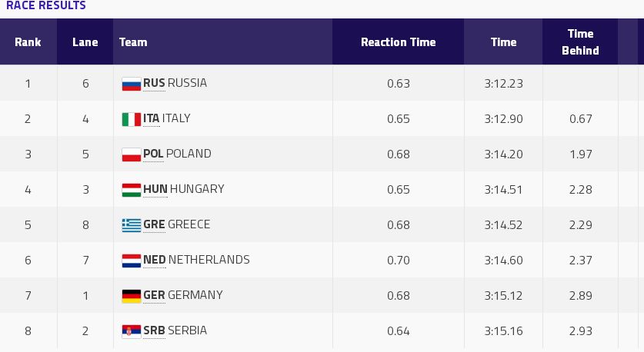The width and height of the screenshot is (644, 352).
Task: Select the NED Netherlands team name
Action: (196, 260)
